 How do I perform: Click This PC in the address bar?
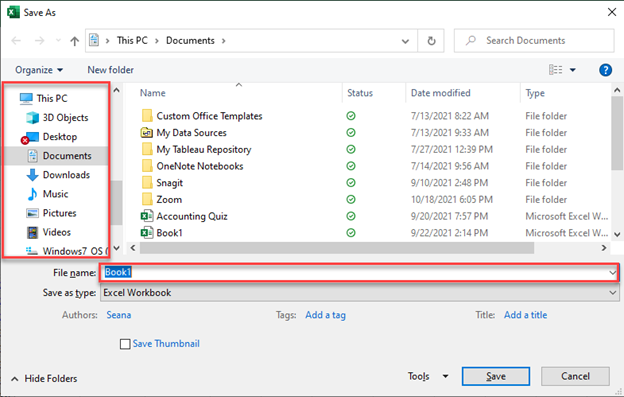coord(132,41)
